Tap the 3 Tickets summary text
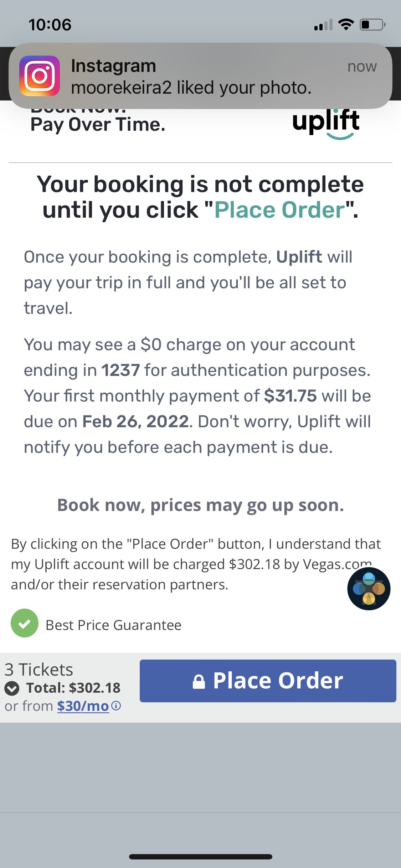Viewport: 401px width, 868px height. (39, 670)
